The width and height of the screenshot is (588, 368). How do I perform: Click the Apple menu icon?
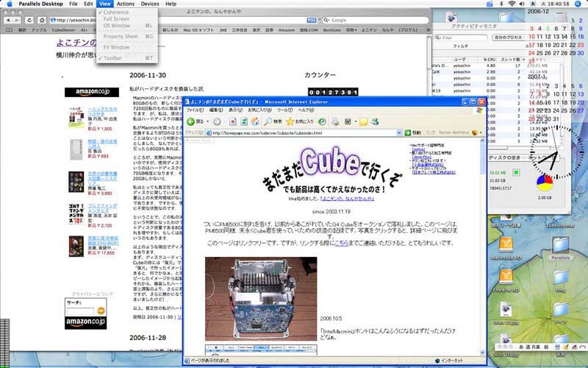[10, 4]
